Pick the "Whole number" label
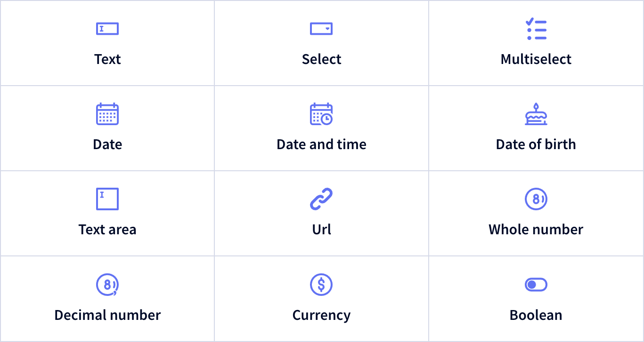 click(x=536, y=230)
